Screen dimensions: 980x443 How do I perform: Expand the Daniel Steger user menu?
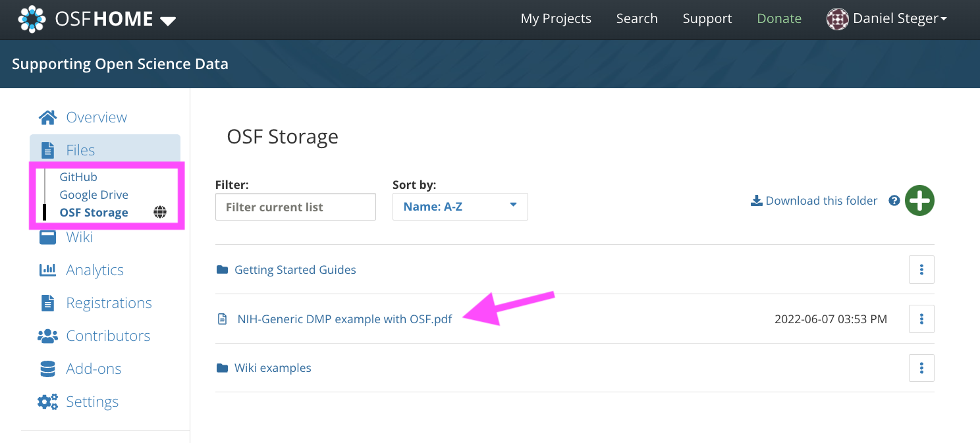pyautogui.click(x=943, y=19)
